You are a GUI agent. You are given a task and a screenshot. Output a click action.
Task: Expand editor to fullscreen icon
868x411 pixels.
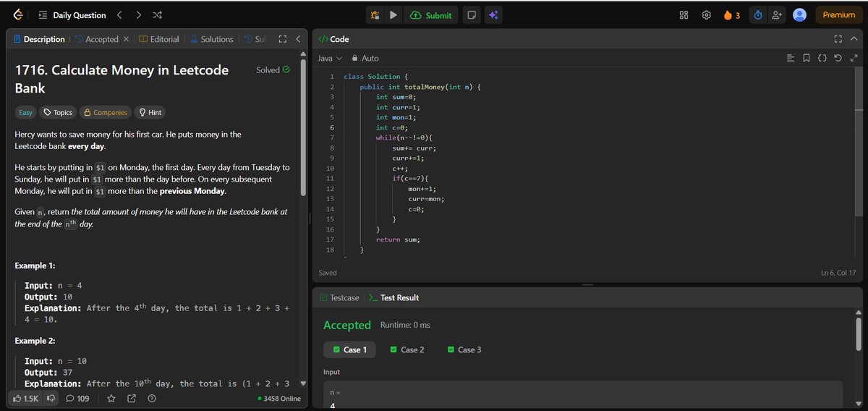point(854,58)
